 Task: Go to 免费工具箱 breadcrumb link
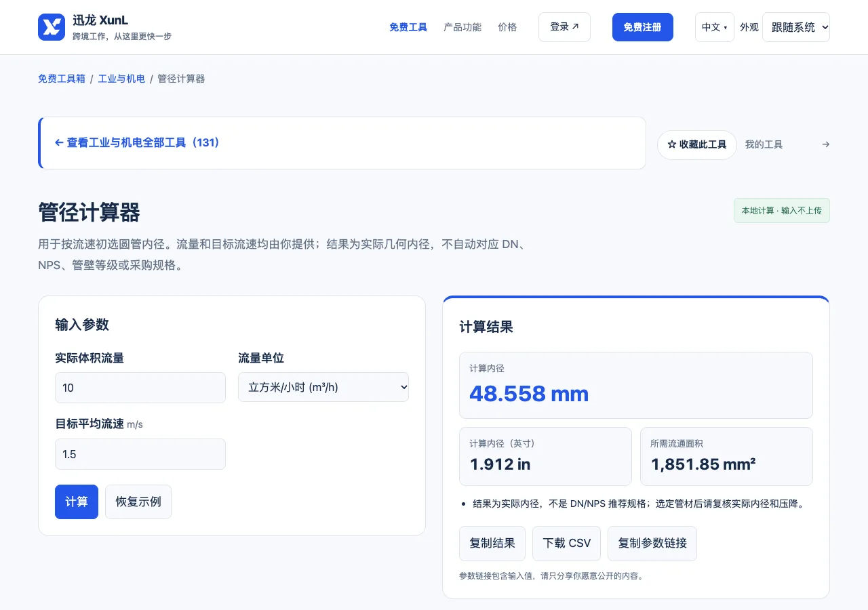coord(62,79)
